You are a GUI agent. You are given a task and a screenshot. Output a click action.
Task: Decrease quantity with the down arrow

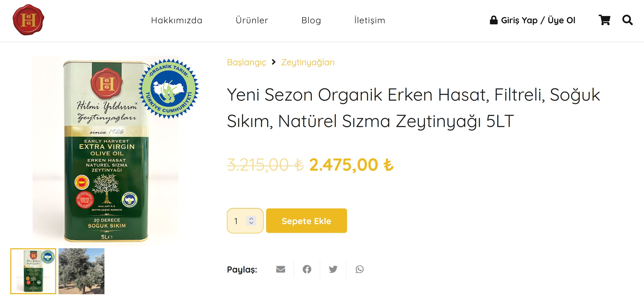(251, 223)
